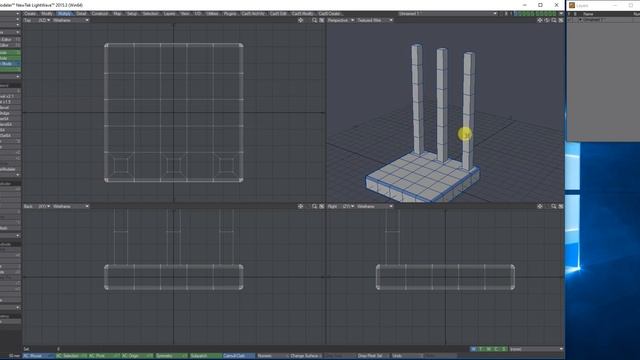Screen dimensions: 640x360
Task: Toggle the W weight map button
Action: pos(473,349)
